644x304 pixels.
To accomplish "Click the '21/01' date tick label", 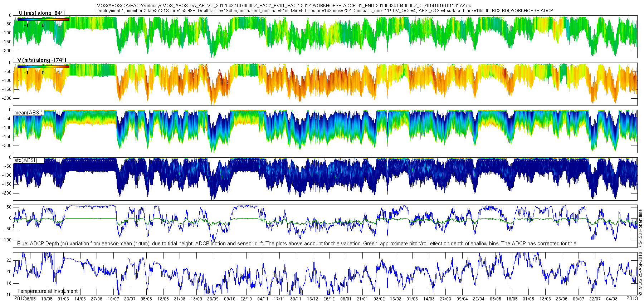I will [x=362, y=299].
